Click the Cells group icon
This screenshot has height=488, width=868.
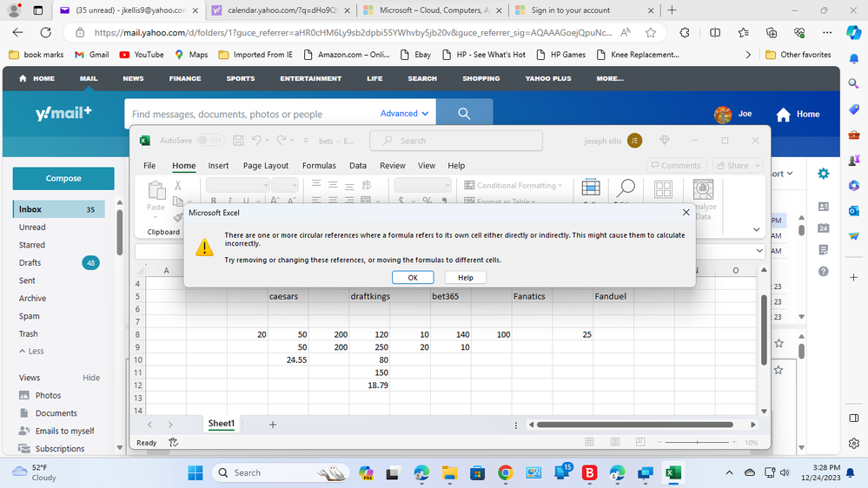tap(591, 189)
